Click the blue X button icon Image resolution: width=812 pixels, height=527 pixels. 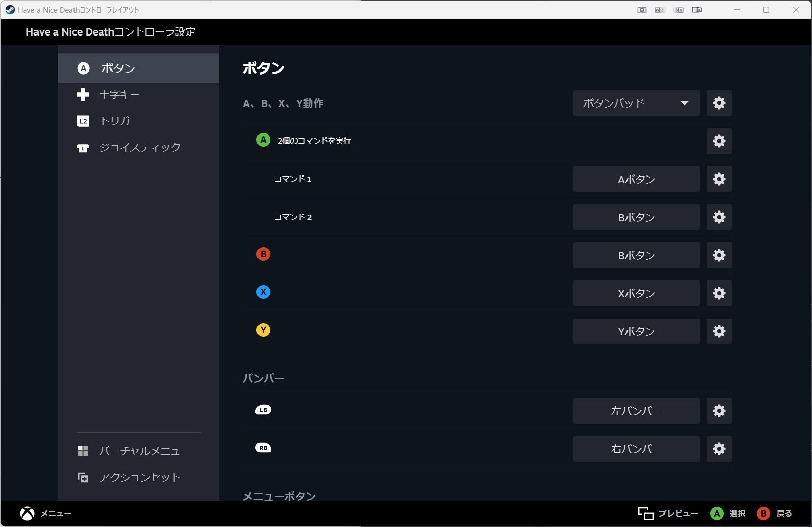[263, 292]
